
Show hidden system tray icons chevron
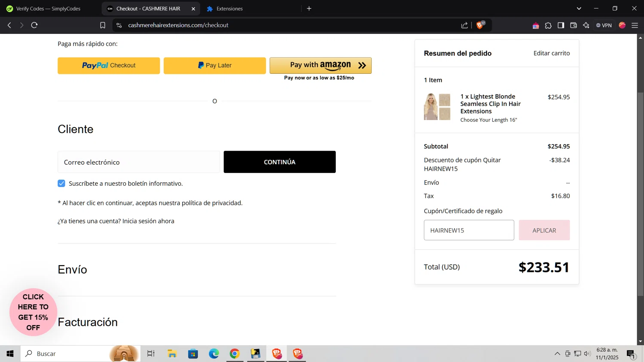[x=557, y=354]
